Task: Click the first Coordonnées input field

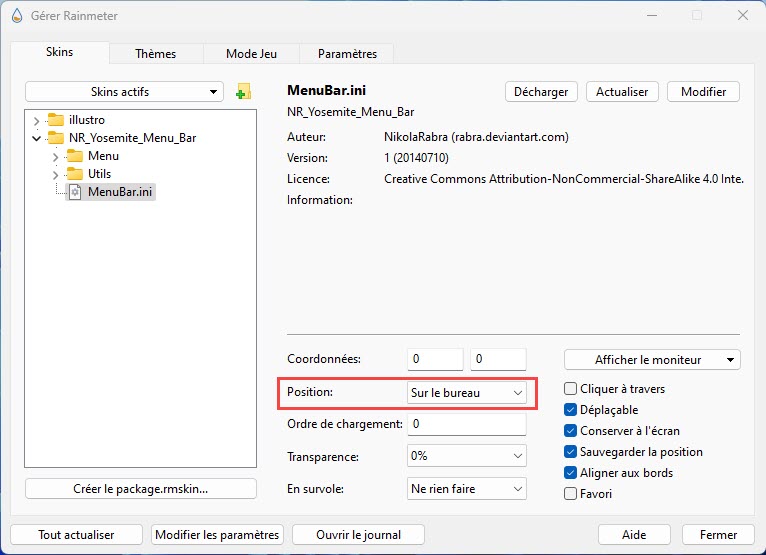Action: [435, 359]
